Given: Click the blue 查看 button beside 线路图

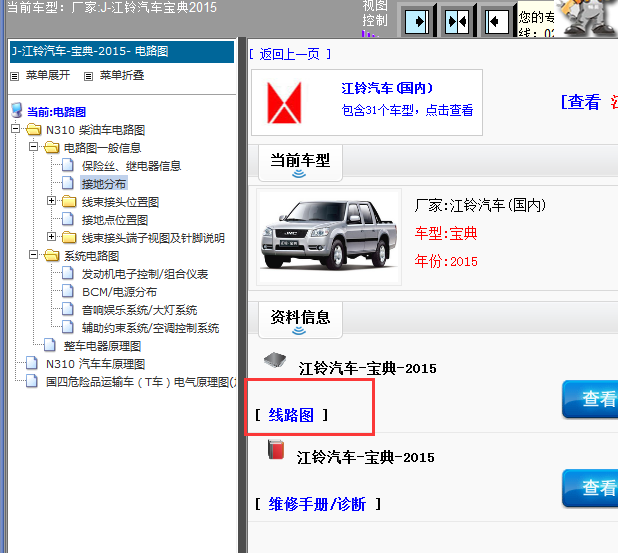Looking at the screenshot, I should pyautogui.click(x=590, y=399).
